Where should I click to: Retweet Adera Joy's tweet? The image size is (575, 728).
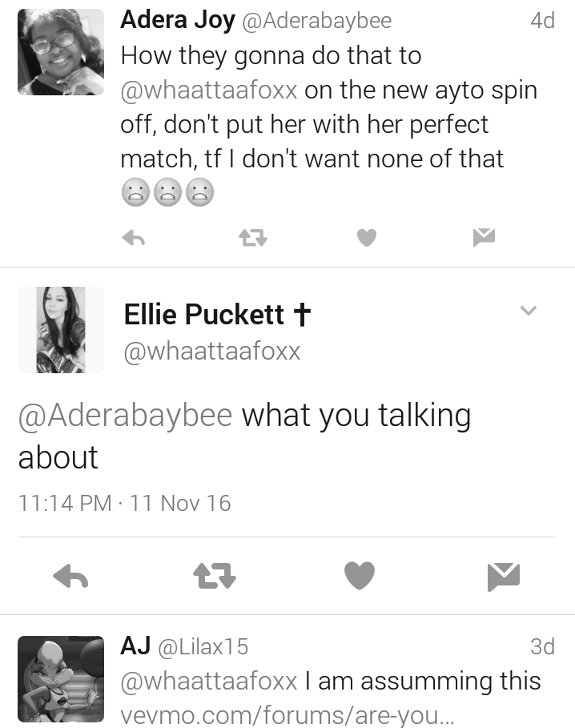(253, 238)
